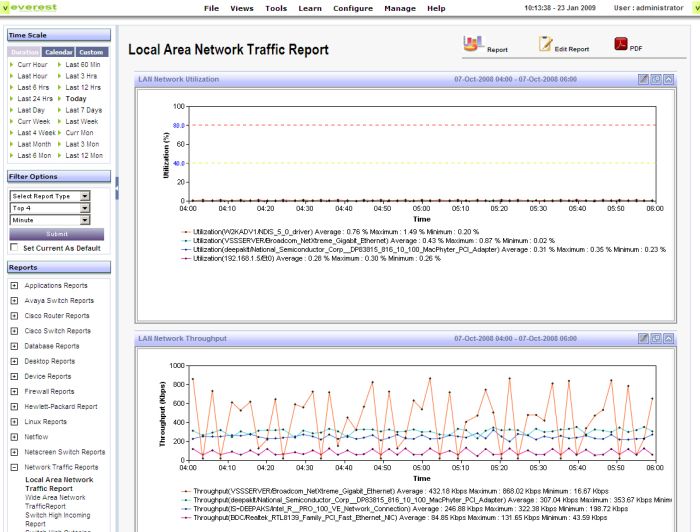This screenshot has width=700, height=532.
Task: Open Device Reports tree item
Action: pyautogui.click(x=48, y=376)
